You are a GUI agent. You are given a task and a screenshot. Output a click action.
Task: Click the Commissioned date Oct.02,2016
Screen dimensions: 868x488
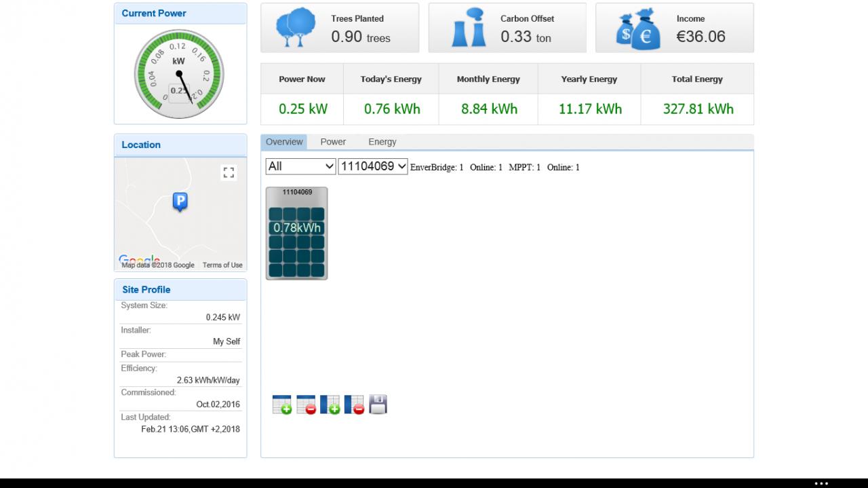[218, 405]
